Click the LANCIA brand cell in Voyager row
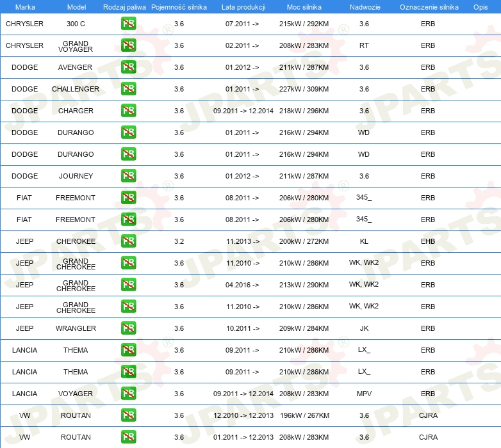Image resolution: width=501 pixels, height=448 pixels. click(24, 394)
